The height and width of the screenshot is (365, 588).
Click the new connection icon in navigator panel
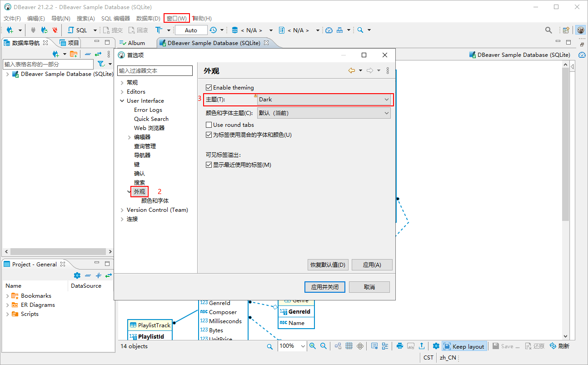point(56,54)
